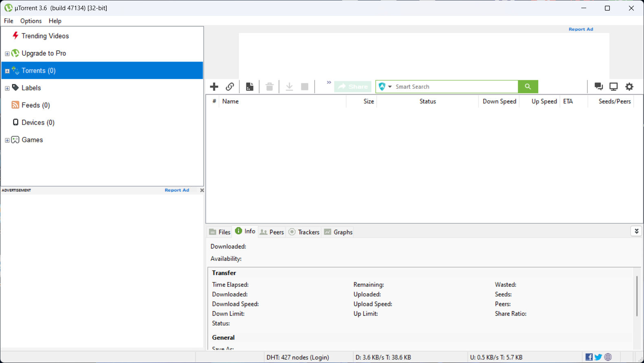Expand toolbar overflow chevron

(329, 82)
